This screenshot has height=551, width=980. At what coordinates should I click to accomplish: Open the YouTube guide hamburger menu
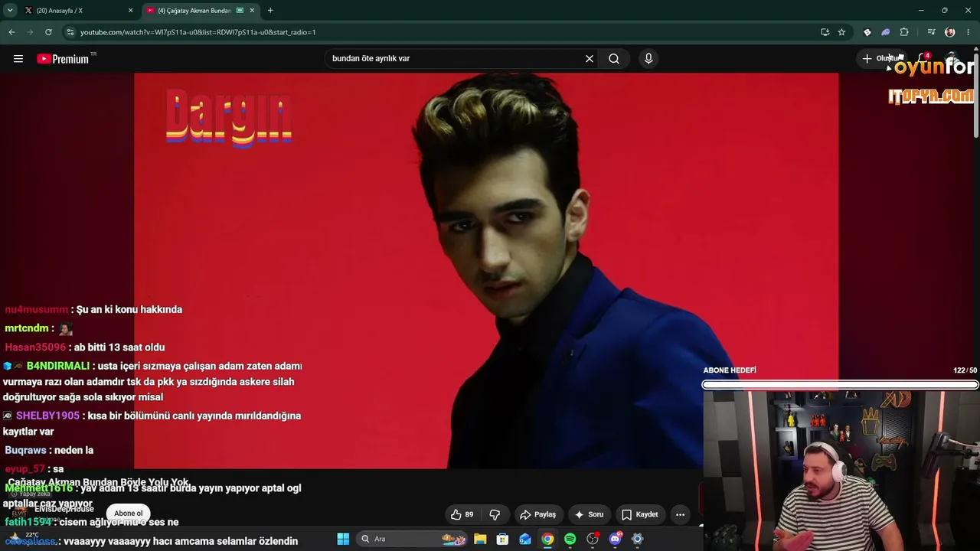[x=18, y=59]
